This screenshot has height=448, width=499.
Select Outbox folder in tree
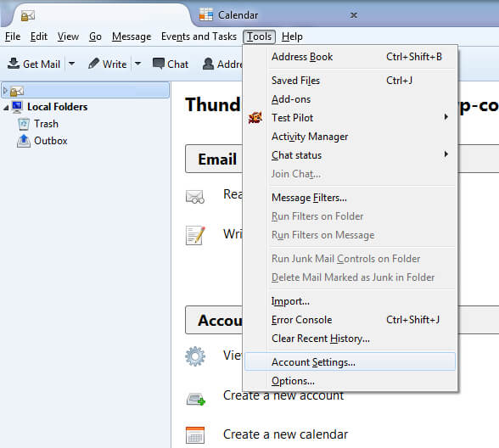pos(51,141)
